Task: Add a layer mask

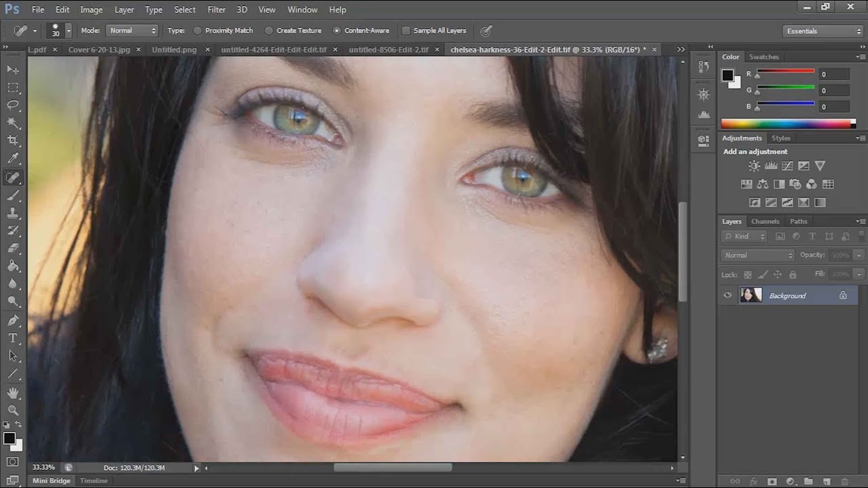Action: [x=772, y=481]
